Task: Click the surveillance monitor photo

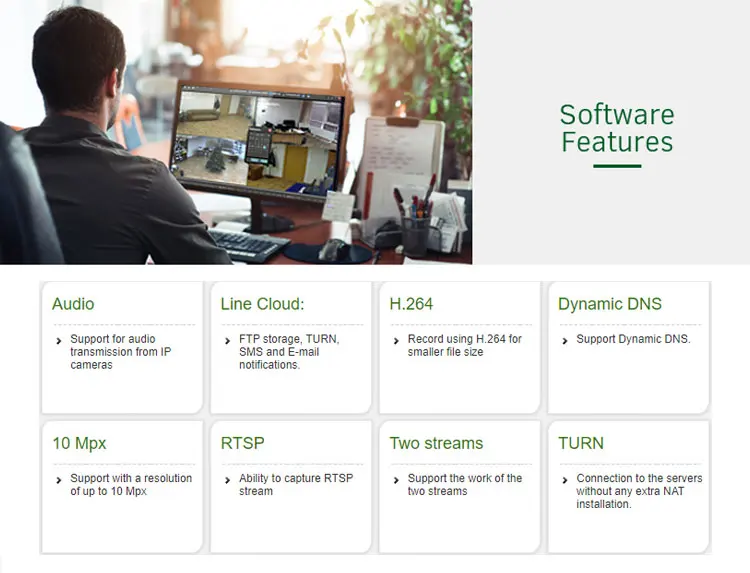Action: click(236, 132)
